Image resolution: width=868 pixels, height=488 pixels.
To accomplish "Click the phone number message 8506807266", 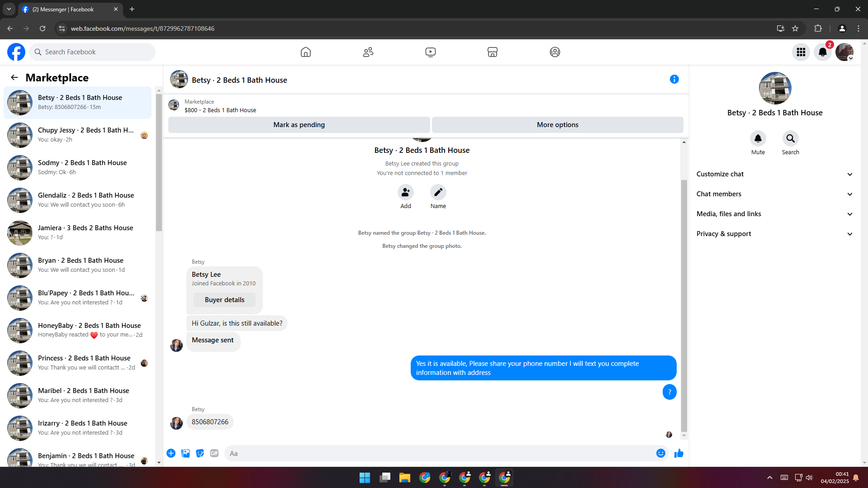I will point(210,422).
